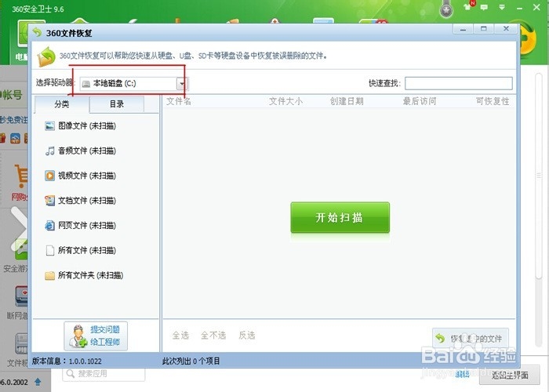
Task: Click the drive disk icon in dropdown
Action: pyautogui.click(x=86, y=84)
